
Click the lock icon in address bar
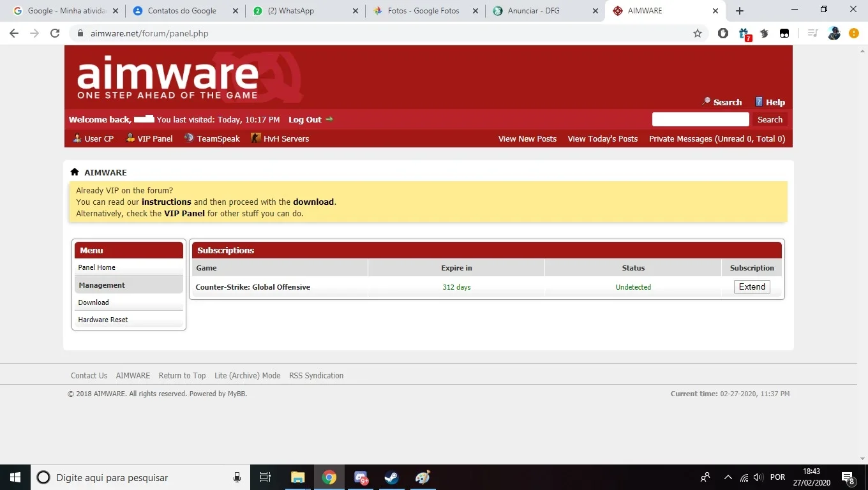(80, 33)
